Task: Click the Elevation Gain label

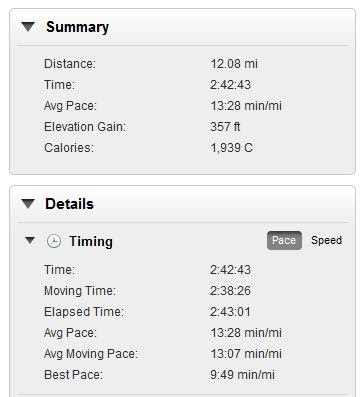Action: 85,127
